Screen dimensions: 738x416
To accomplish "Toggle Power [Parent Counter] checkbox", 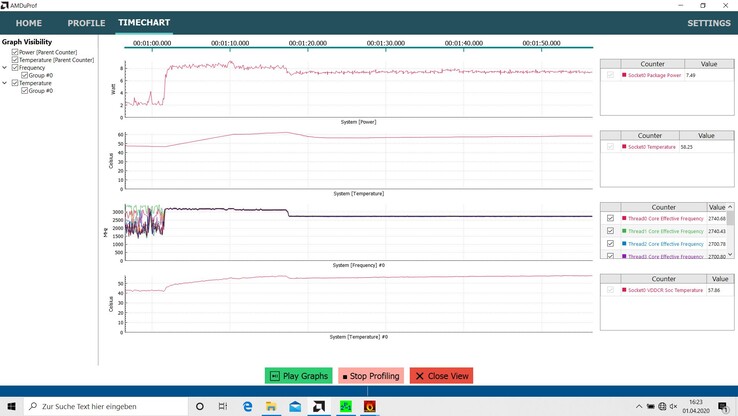I will (x=15, y=52).
